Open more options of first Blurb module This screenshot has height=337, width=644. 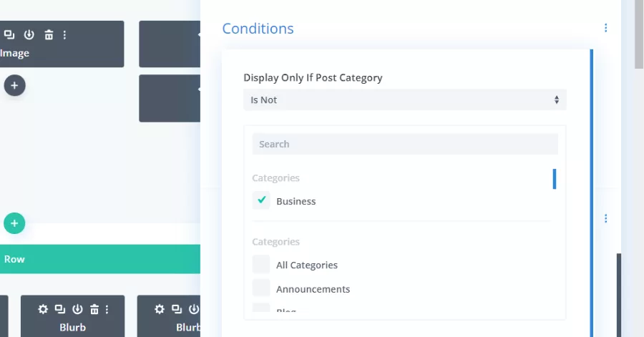[x=107, y=309]
